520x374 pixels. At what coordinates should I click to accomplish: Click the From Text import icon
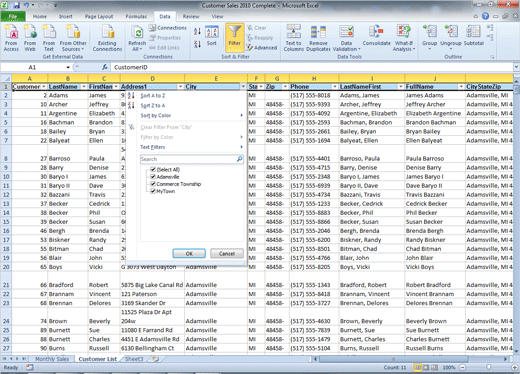point(49,38)
